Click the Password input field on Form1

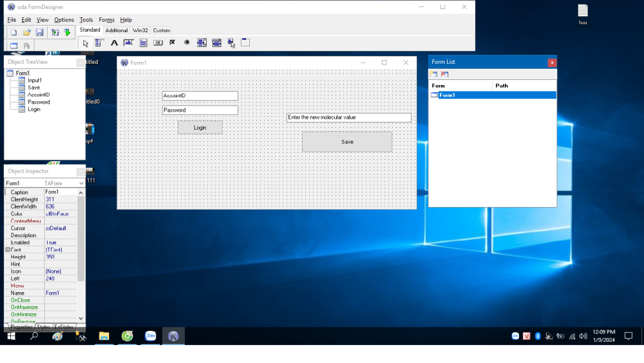pyautogui.click(x=200, y=110)
